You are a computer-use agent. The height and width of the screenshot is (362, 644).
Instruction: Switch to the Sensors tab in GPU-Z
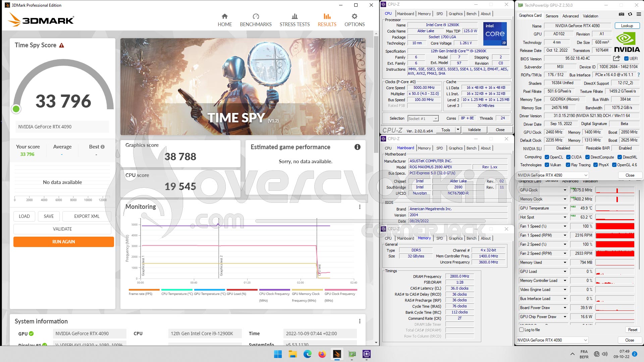click(552, 16)
